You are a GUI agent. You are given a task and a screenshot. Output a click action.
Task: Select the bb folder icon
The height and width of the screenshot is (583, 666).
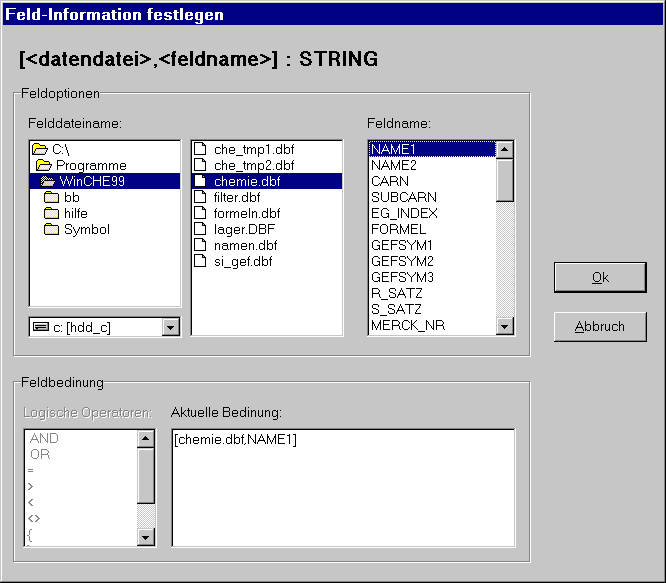pos(52,198)
